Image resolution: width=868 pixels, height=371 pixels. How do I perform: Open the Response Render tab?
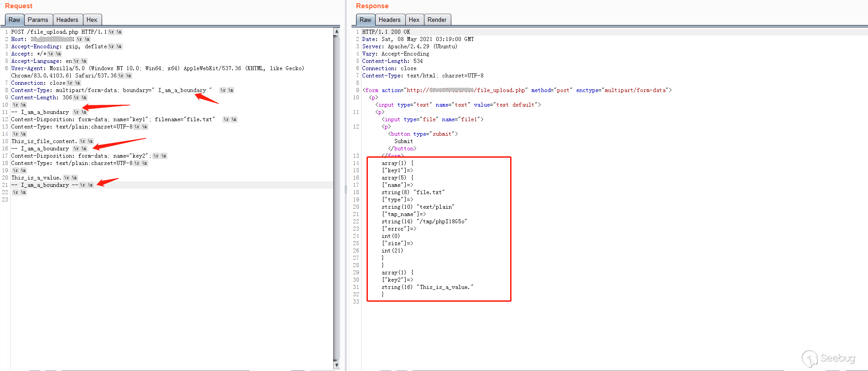pos(437,20)
